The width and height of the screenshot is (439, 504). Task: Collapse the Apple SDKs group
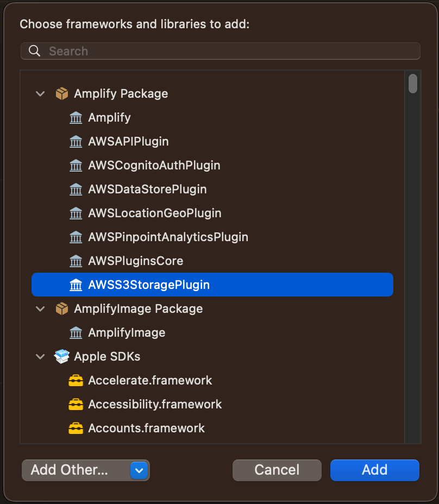(x=40, y=356)
